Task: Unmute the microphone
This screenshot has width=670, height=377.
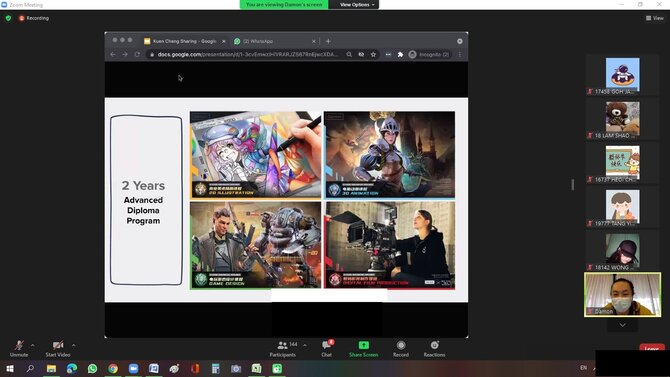Action: click(x=19, y=348)
